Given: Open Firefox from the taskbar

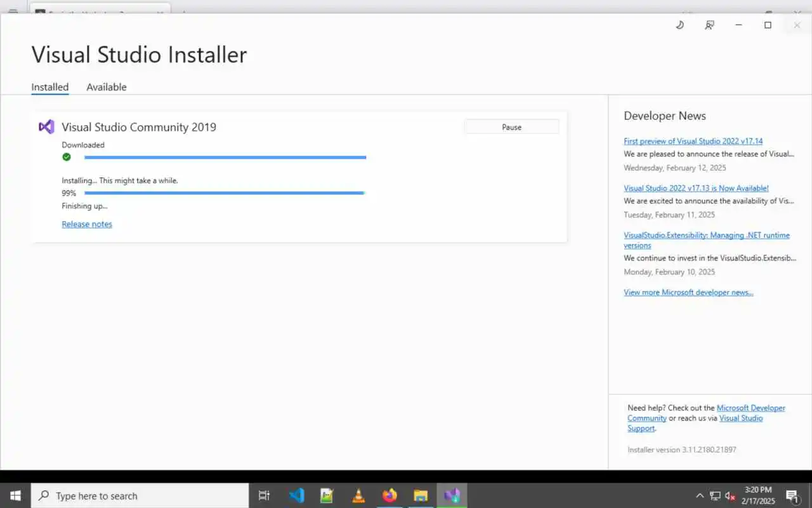Looking at the screenshot, I should point(390,495).
